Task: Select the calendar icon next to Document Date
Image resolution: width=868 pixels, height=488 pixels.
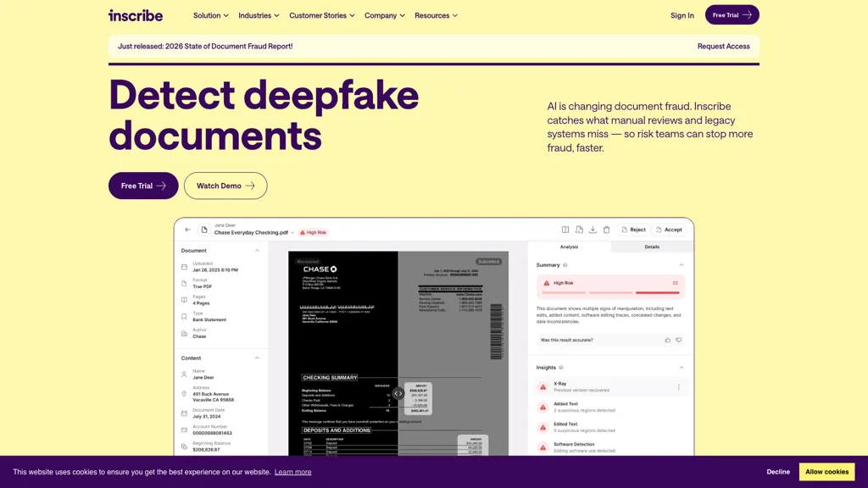Action: [x=184, y=413]
